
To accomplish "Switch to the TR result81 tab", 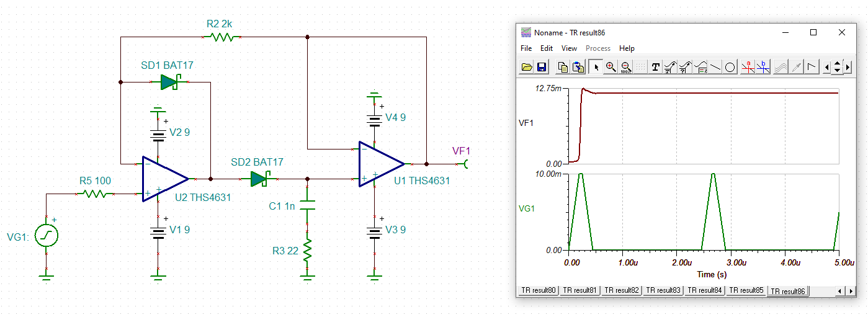I will tap(580, 290).
